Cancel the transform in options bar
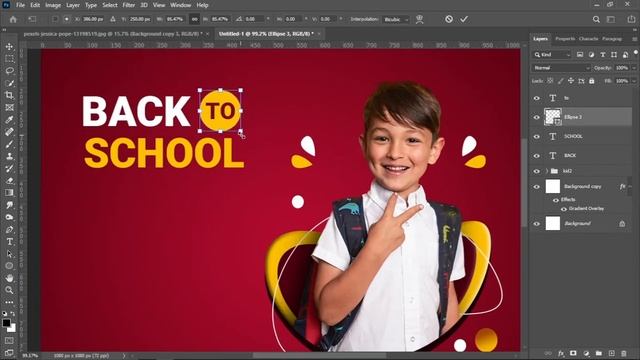 pos(449,19)
